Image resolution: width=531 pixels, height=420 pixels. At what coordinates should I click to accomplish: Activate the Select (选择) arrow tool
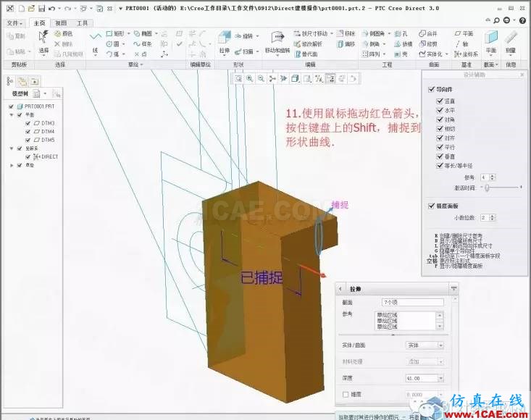(x=43, y=36)
